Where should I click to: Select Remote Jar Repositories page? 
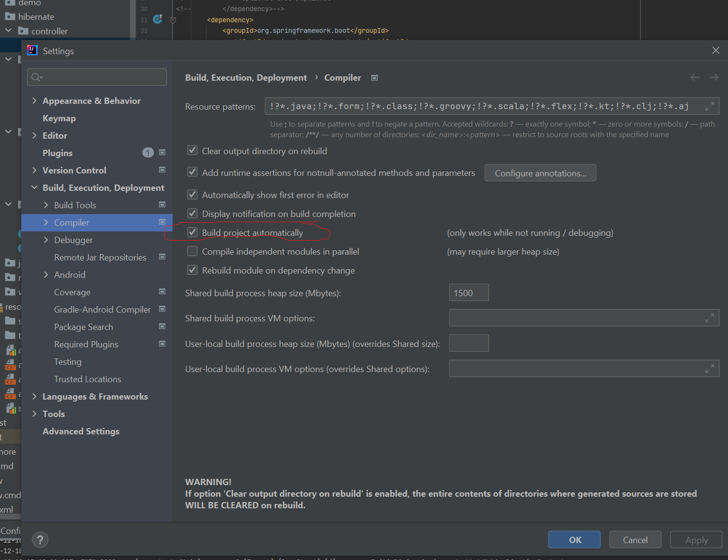[x=100, y=258]
